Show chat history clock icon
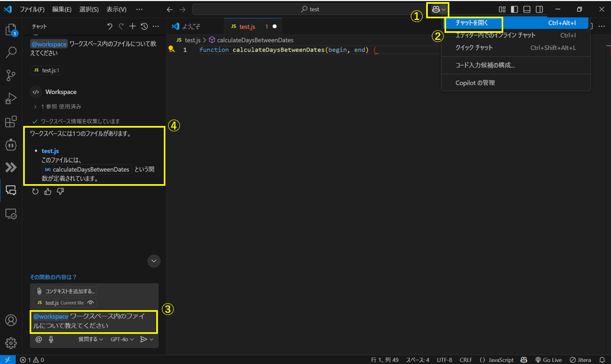611x364 pixels. (x=144, y=26)
